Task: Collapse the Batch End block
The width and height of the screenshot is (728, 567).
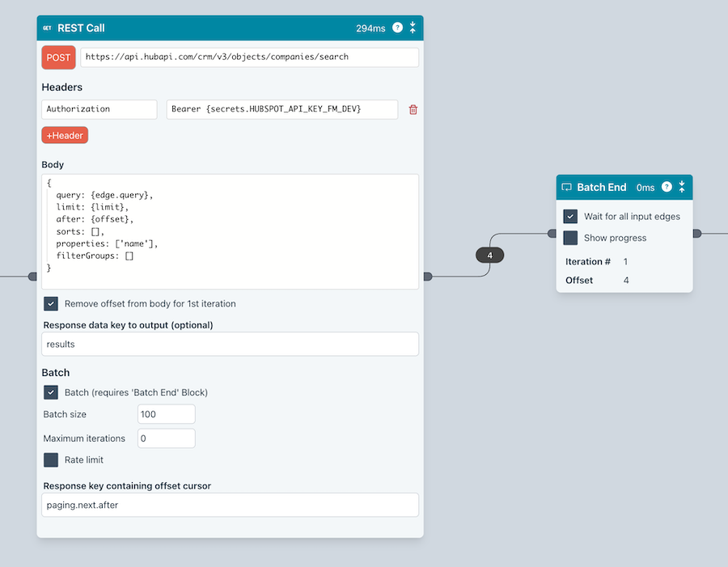Action: tap(682, 187)
